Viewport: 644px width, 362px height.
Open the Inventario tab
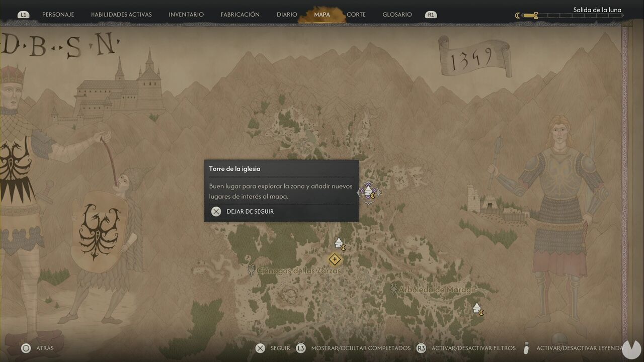point(186,15)
